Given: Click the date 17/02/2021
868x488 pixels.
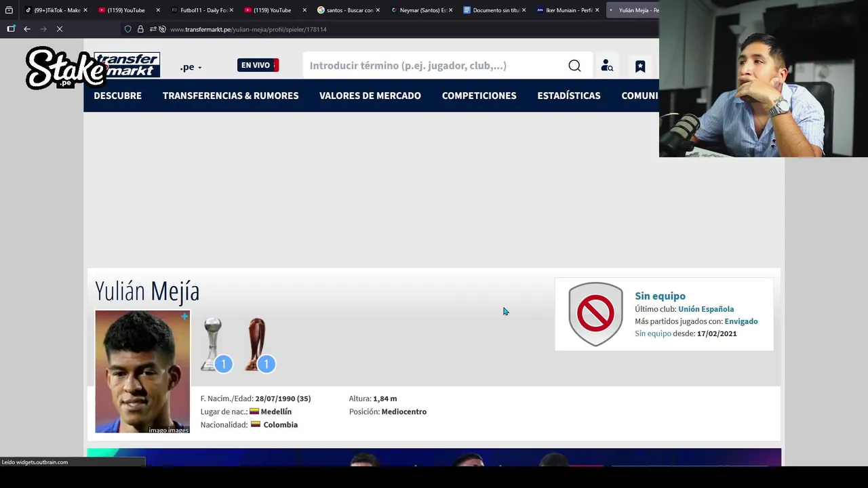Looking at the screenshot, I should tap(717, 333).
